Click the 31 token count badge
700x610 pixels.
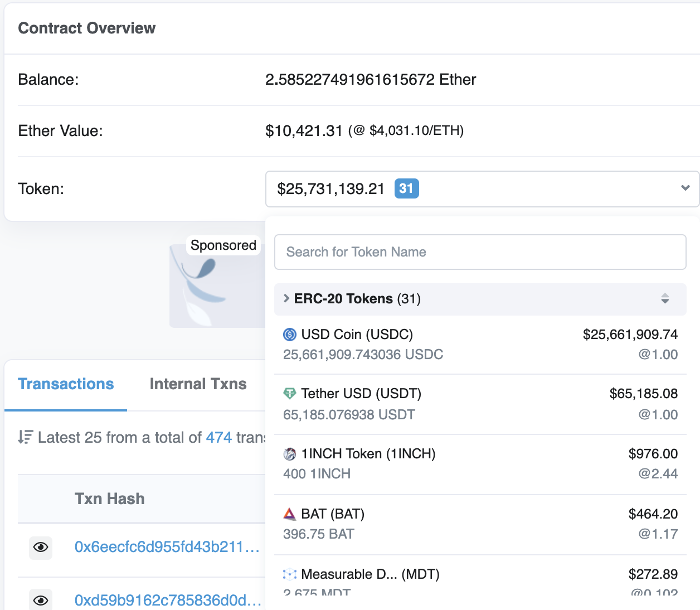pyautogui.click(x=406, y=188)
